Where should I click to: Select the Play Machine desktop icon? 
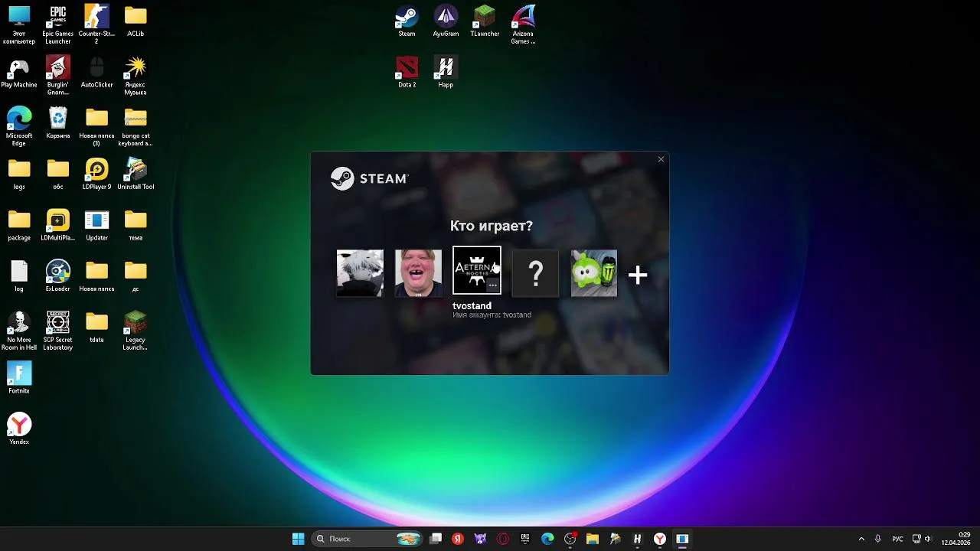[x=19, y=73]
